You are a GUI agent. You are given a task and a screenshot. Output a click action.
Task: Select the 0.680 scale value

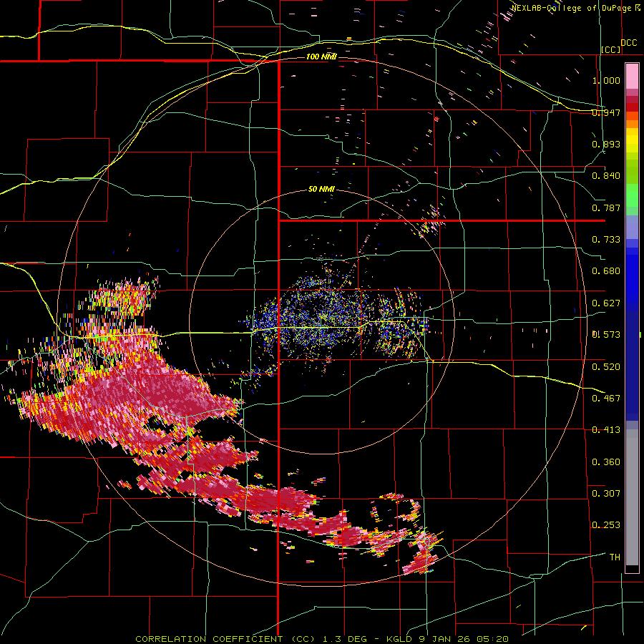606,271
